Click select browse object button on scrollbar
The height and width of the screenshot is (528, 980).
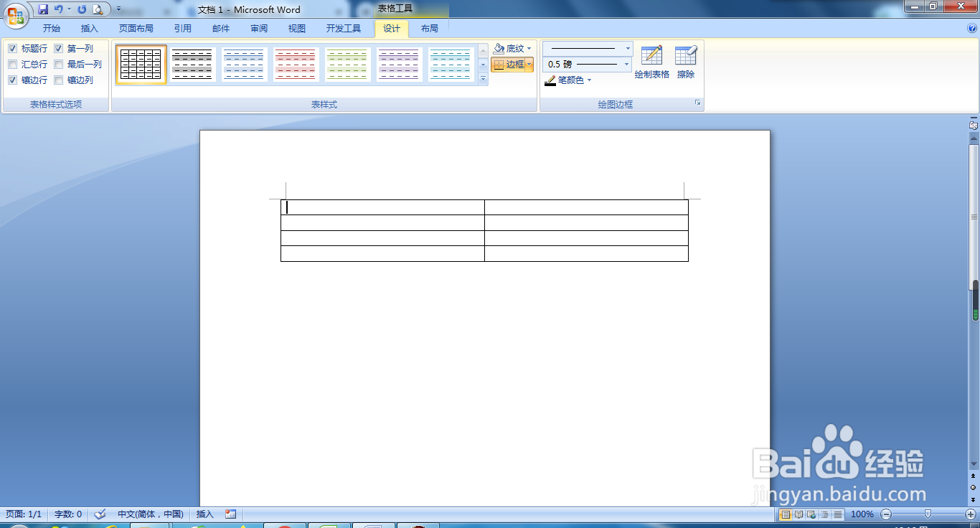pos(974,487)
